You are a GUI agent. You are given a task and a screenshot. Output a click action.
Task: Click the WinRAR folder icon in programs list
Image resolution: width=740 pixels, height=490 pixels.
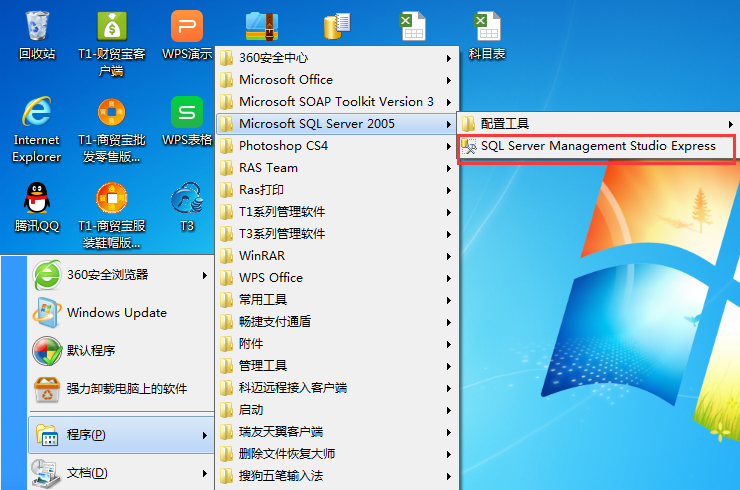click(227, 256)
